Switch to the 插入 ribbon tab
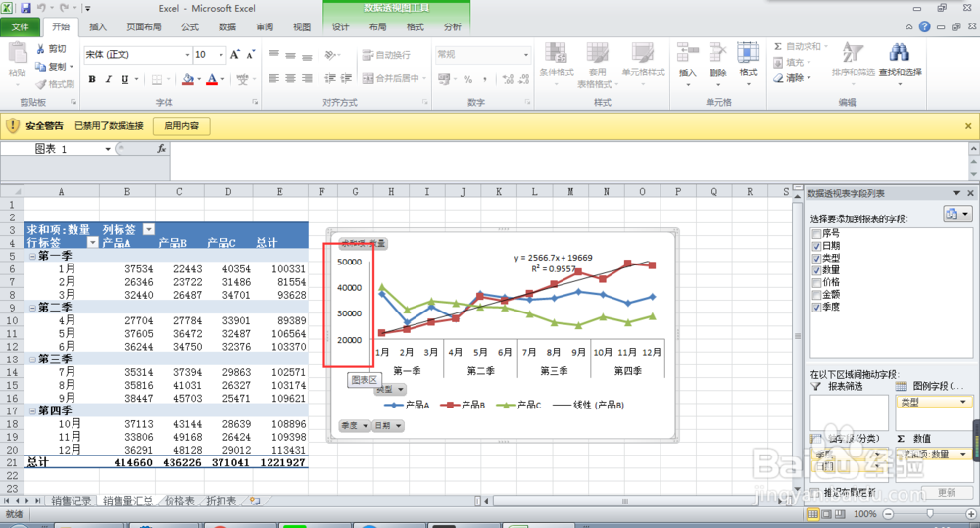980x528 pixels. click(x=97, y=26)
